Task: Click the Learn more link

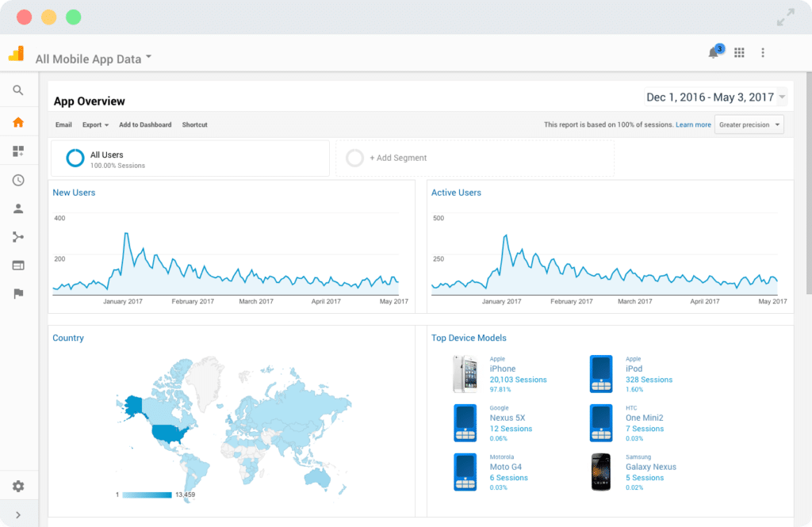Action: pos(693,124)
